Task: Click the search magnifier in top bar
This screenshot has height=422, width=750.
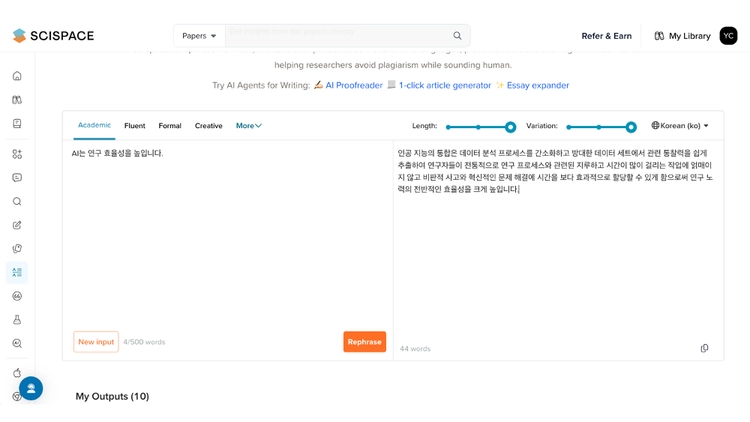Action: [x=457, y=35]
